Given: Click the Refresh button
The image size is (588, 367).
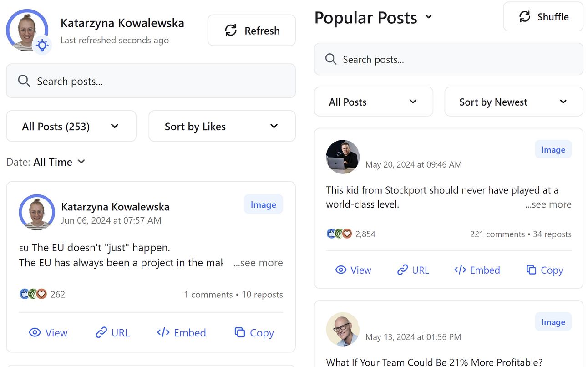Looking at the screenshot, I should pos(251,31).
